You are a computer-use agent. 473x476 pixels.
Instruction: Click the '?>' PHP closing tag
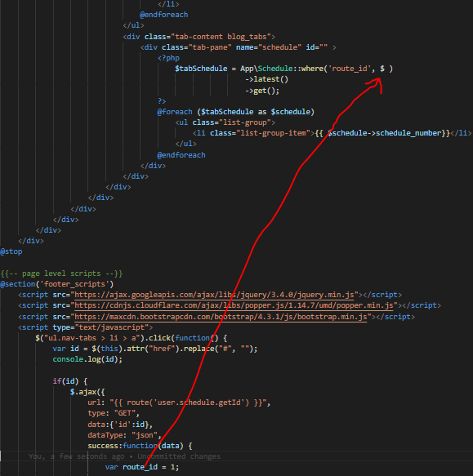[162, 101]
